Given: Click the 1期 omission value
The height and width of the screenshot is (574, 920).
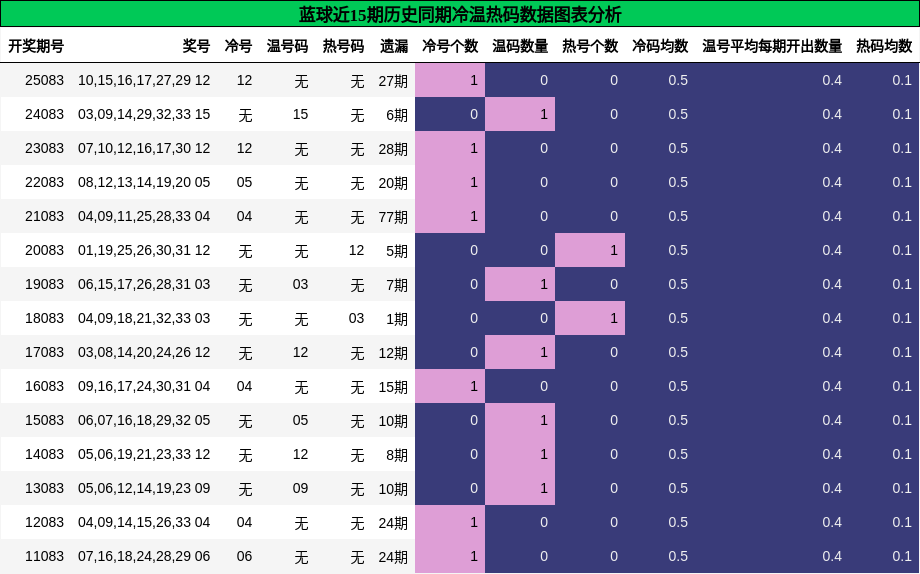Looking at the screenshot, I should [397, 319].
